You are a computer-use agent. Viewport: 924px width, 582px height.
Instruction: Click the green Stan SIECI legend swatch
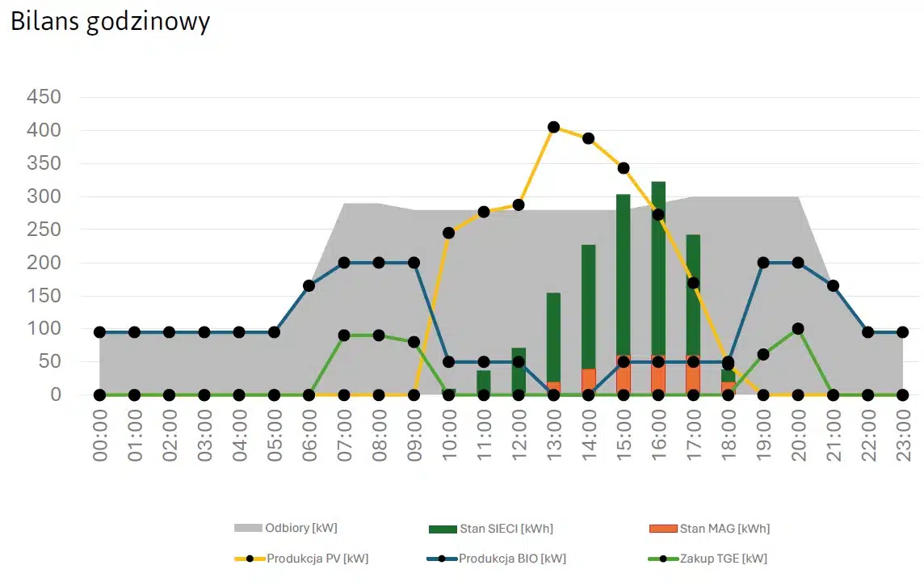pyautogui.click(x=443, y=529)
